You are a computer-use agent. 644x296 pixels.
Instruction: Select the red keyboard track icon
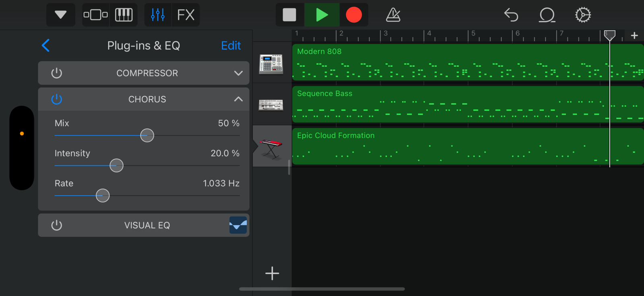(x=271, y=149)
